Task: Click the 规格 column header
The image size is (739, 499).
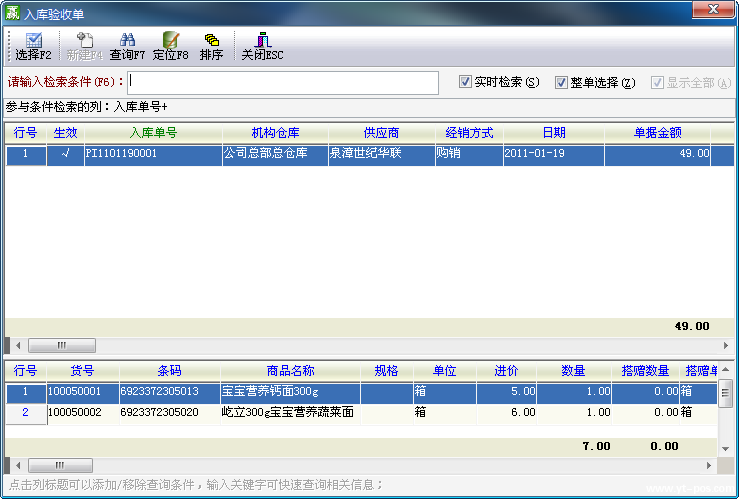Action: click(386, 371)
